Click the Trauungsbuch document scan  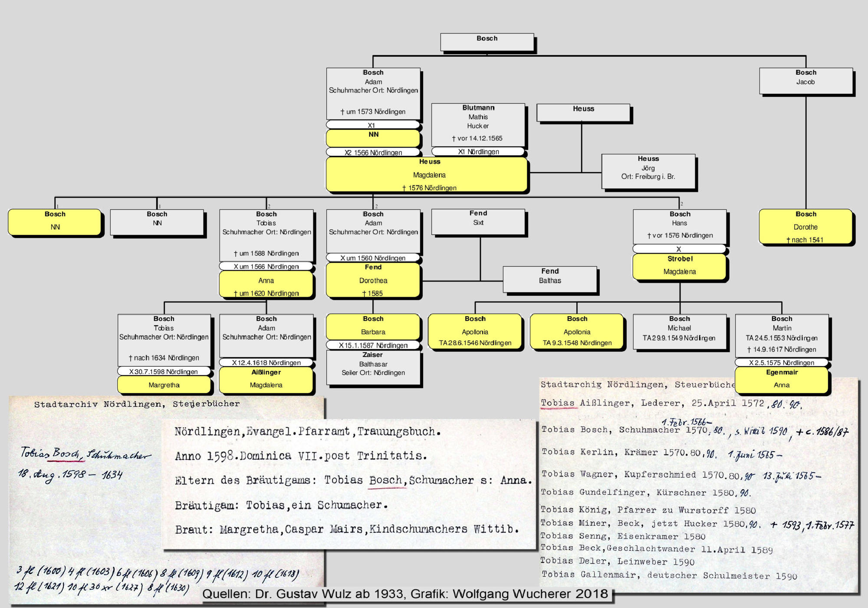pyautogui.click(x=349, y=484)
